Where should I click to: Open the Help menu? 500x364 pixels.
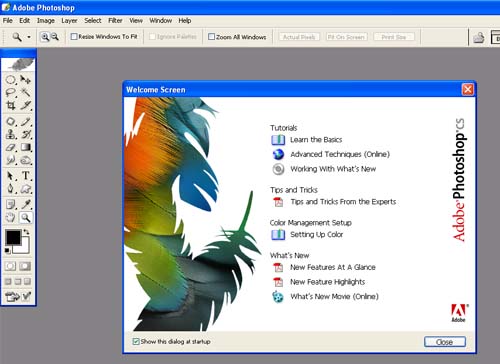point(184,21)
